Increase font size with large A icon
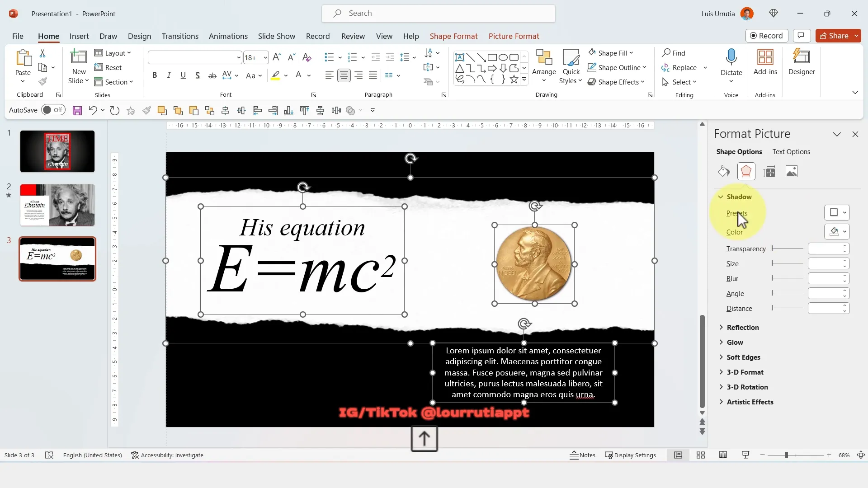Viewport: 868px width, 488px height. click(277, 57)
